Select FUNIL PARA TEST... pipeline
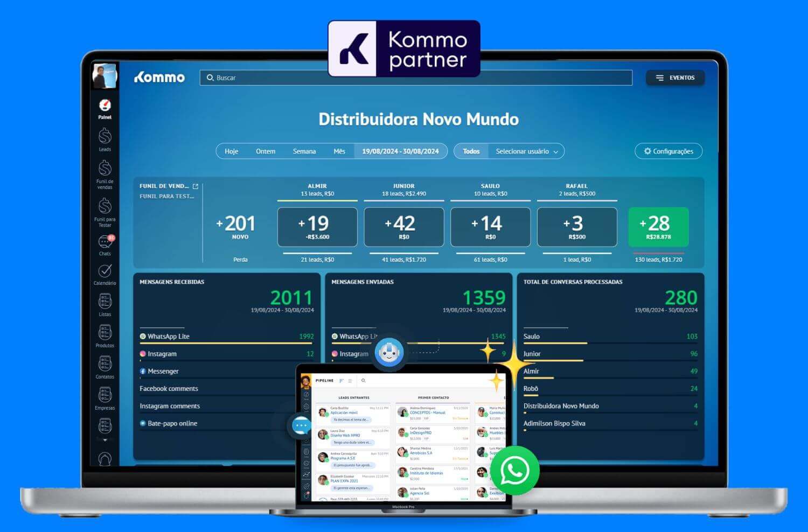The height and width of the screenshot is (532, 808). [x=166, y=196]
